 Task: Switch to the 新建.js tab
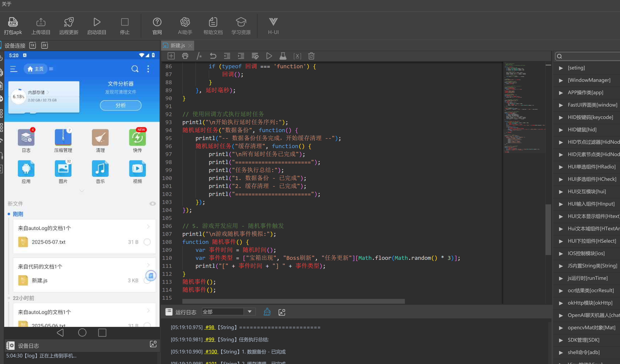pyautogui.click(x=178, y=45)
